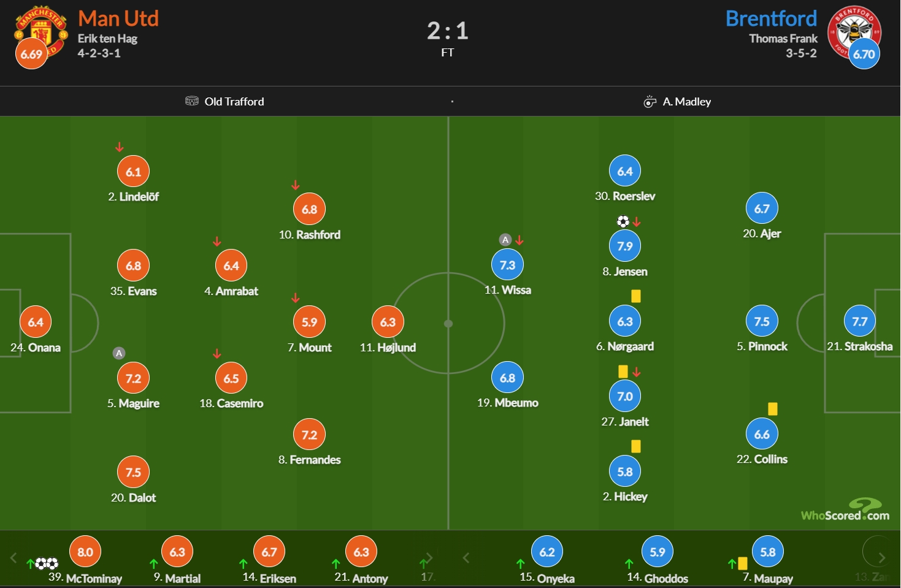Click the assist badge above Wissa
This screenshot has width=901, height=588.
[505, 240]
